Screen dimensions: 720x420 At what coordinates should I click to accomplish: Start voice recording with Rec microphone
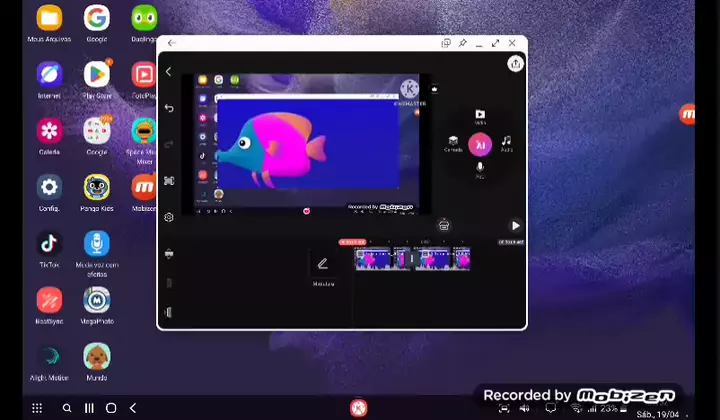[480, 169]
